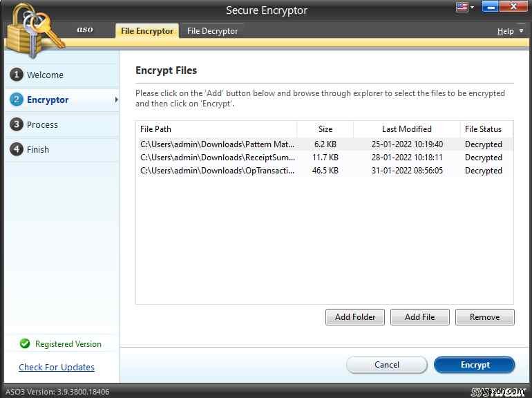The width and height of the screenshot is (532, 398).
Task: Go to the Welcome step
Action: (61, 75)
